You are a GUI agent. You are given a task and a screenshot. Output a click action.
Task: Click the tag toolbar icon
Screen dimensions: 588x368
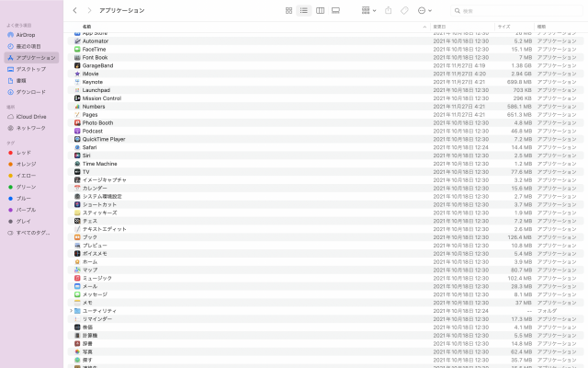point(404,10)
